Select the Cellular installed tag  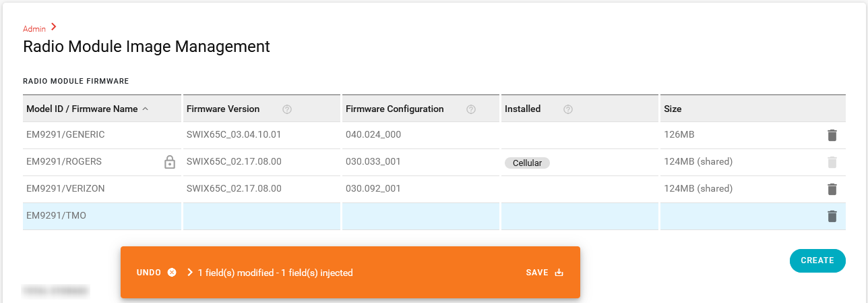coord(527,163)
